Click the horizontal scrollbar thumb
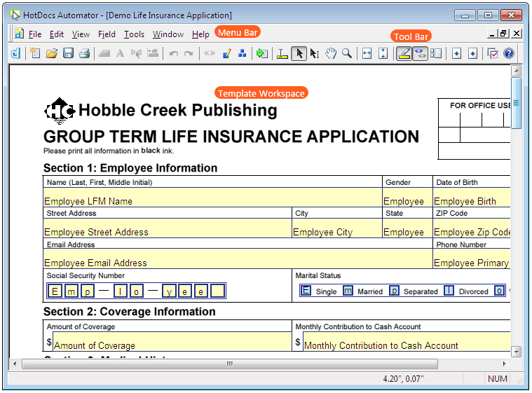This screenshot has width=532, height=393. pyautogui.click(x=229, y=364)
